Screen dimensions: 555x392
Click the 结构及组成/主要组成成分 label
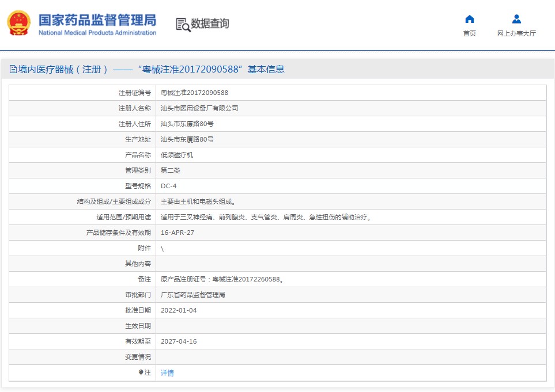point(114,201)
